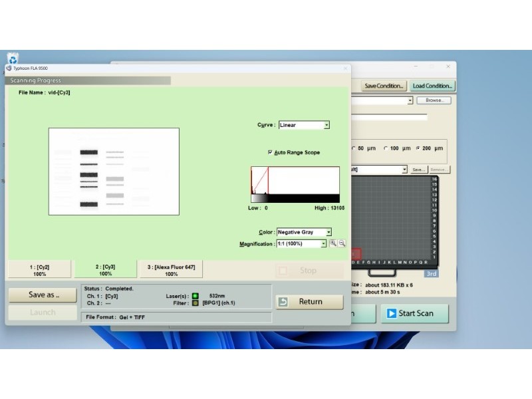
Task: Select the 200 µm pixel size option
Action: coord(418,148)
